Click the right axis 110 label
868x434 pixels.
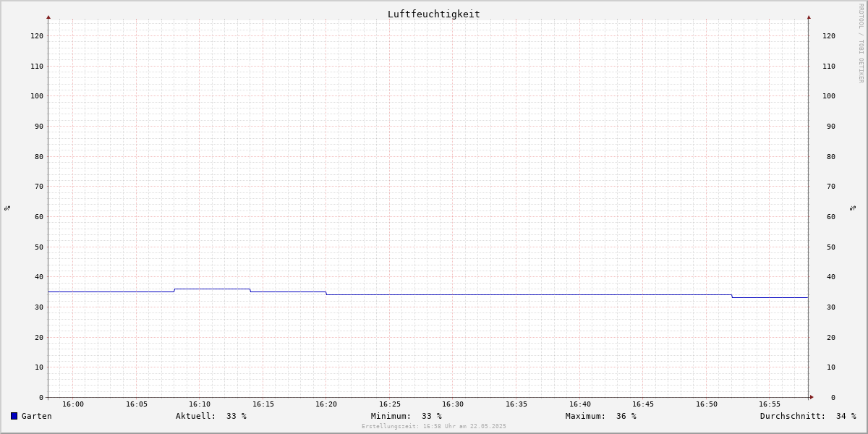[829, 66]
